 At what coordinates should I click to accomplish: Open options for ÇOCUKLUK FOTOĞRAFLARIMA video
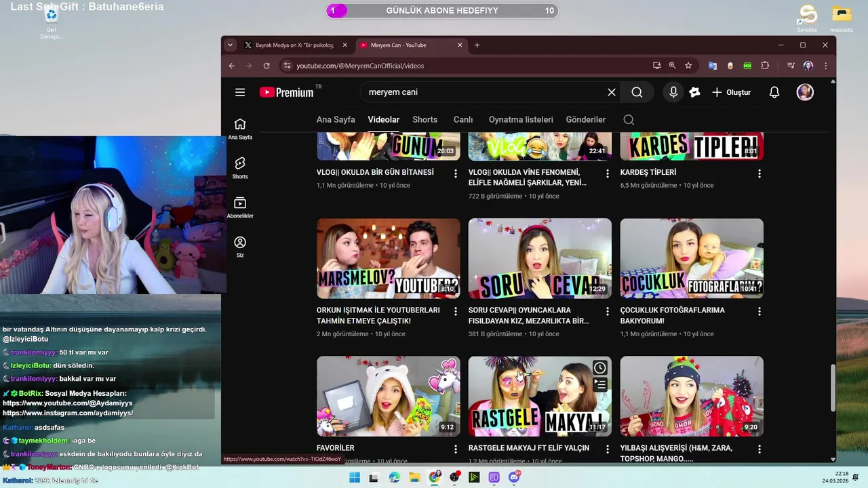point(759,311)
